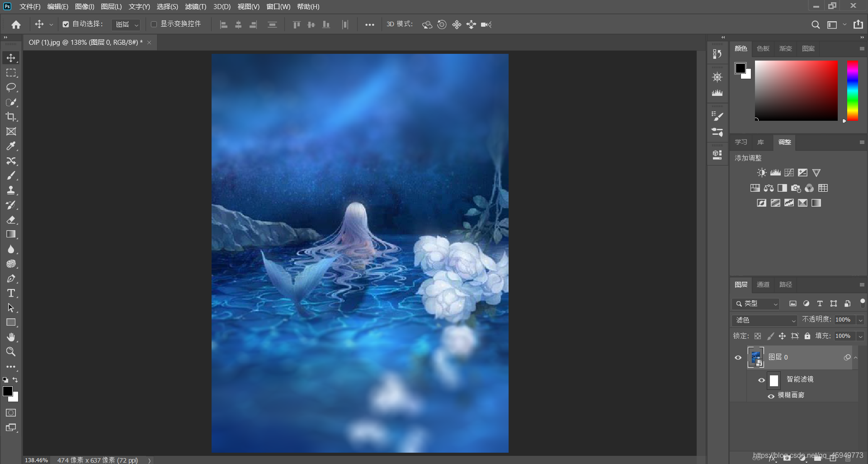Select the Quick Selection tool
868x464 pixels.
pos(11,102)
